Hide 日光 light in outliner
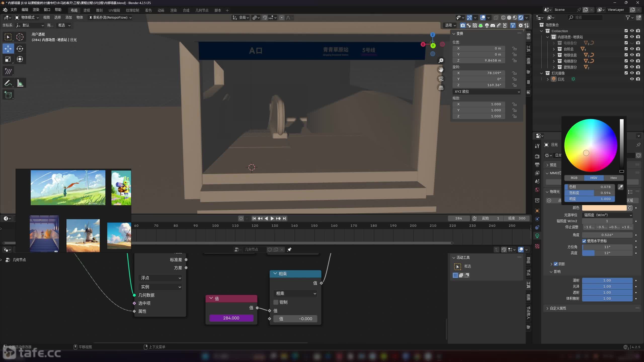 click(x=632, y=79)
